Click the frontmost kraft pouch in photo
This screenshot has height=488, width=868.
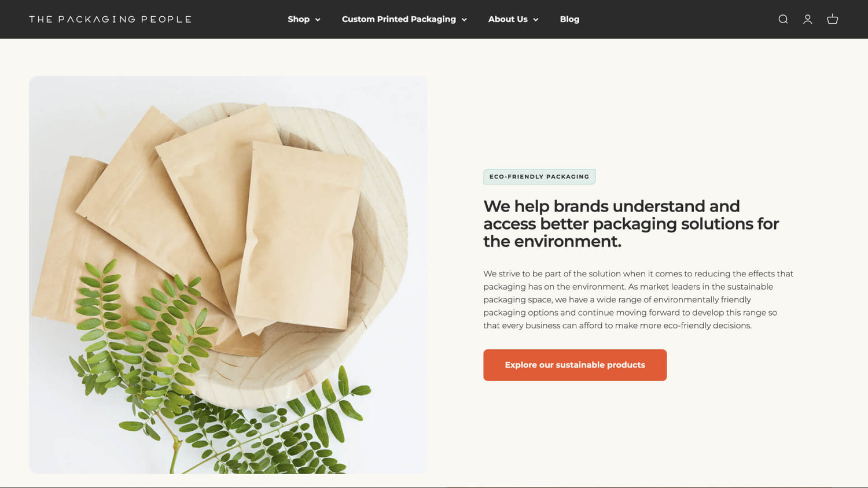(298, 237)
